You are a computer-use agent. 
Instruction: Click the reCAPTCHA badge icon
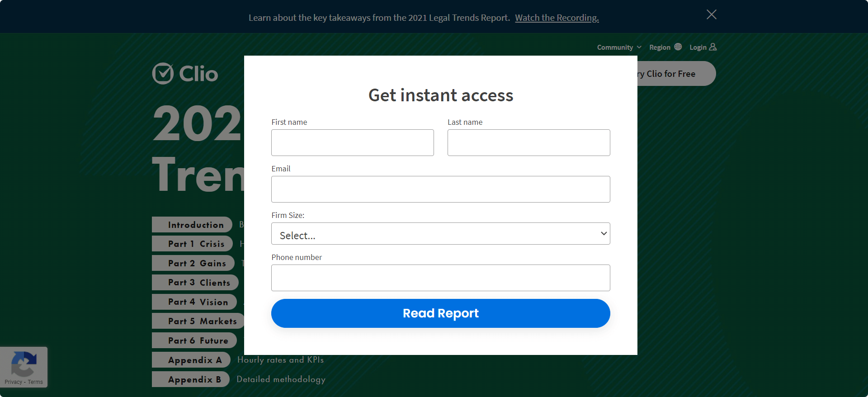pos(24,363)
